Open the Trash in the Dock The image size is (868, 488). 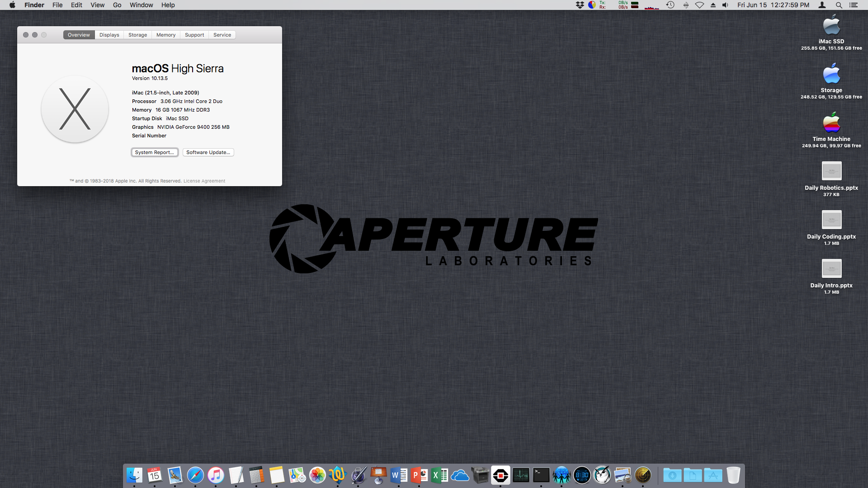click(x=733, y=475)
